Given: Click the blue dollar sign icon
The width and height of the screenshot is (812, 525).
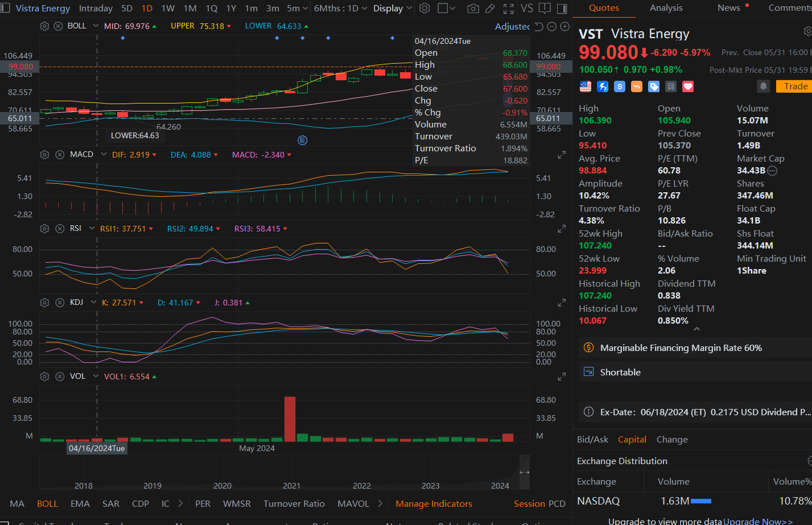Looking at the screenshot, I should [620, 86].
